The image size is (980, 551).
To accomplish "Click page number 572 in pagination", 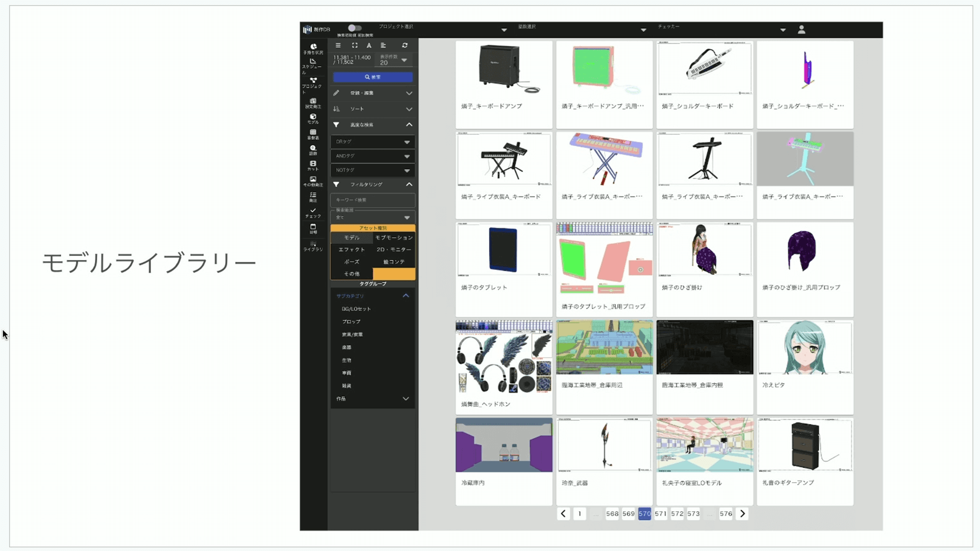I will [x=676, y=513].
